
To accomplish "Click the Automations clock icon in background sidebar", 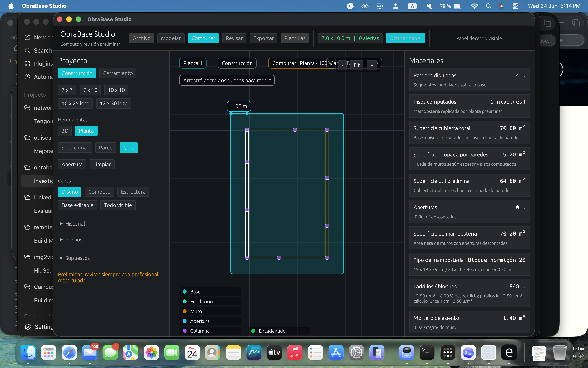I will [27, 77].
